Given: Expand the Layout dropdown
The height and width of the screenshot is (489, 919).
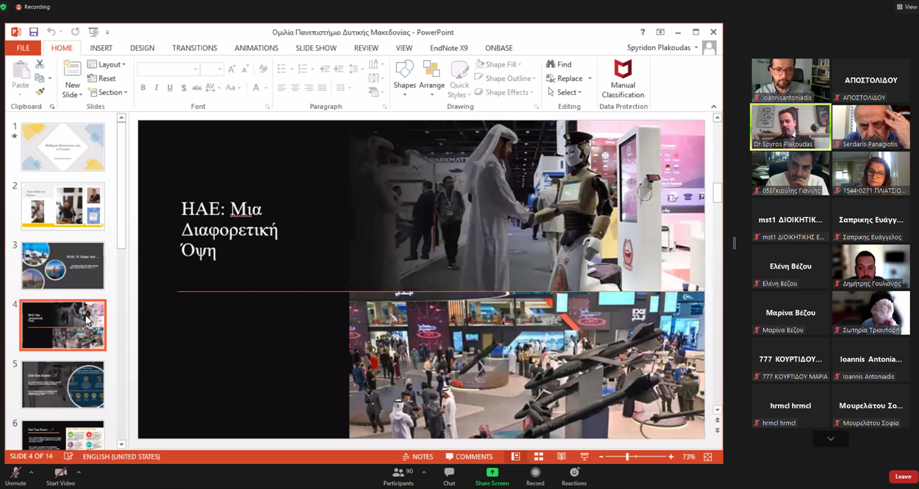Looking at the screenshot, I should [107, 64].
